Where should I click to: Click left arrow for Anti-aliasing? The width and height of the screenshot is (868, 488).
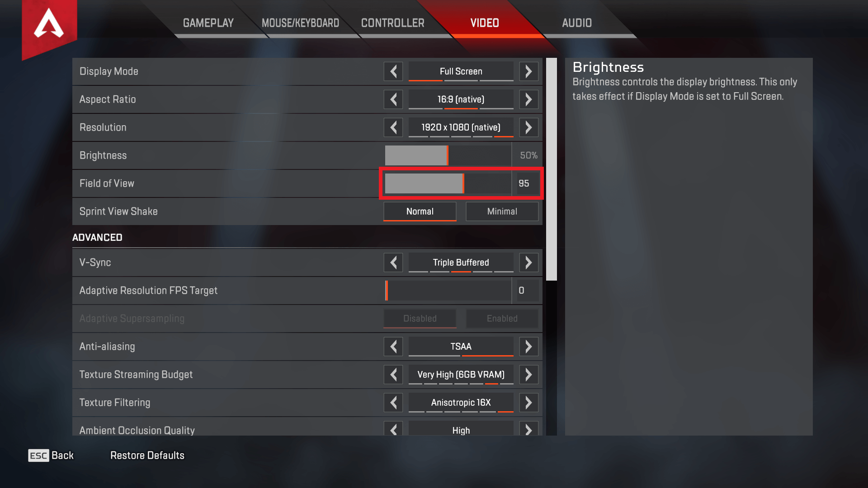393,347
